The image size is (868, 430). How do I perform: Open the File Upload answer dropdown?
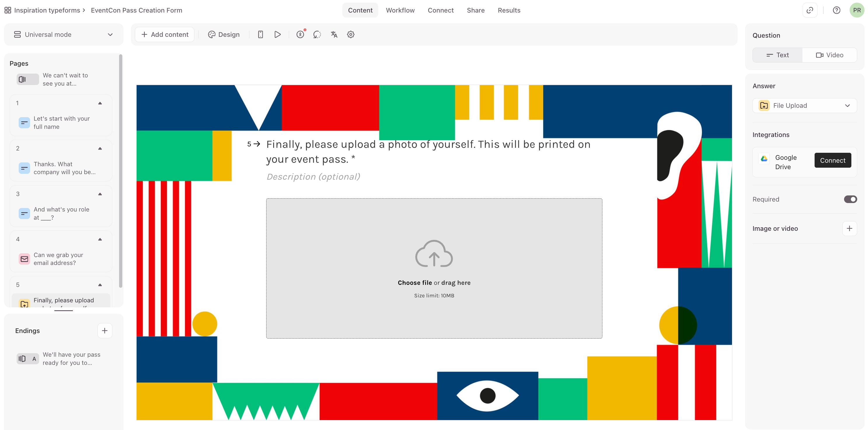[x=804, y=105]
